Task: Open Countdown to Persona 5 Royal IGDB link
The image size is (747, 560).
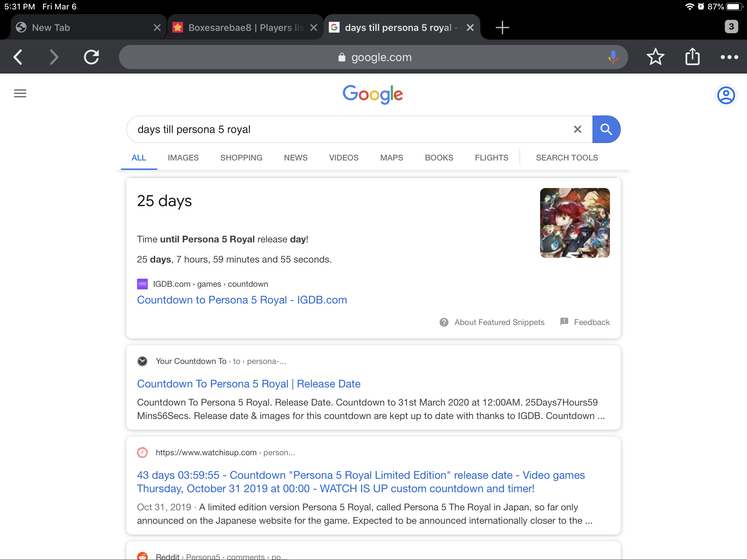Action: [242, 300]
